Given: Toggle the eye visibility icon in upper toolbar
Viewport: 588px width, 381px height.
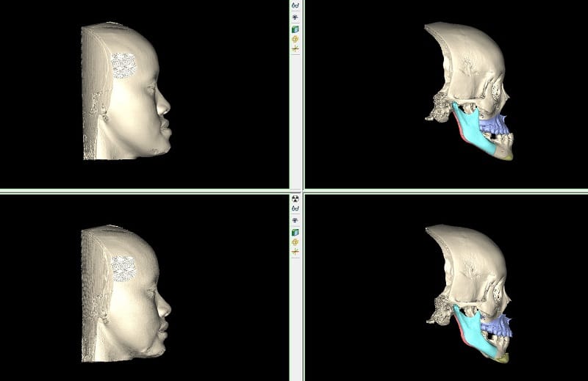Looking at the screenshot, I should tap(295, 16).
